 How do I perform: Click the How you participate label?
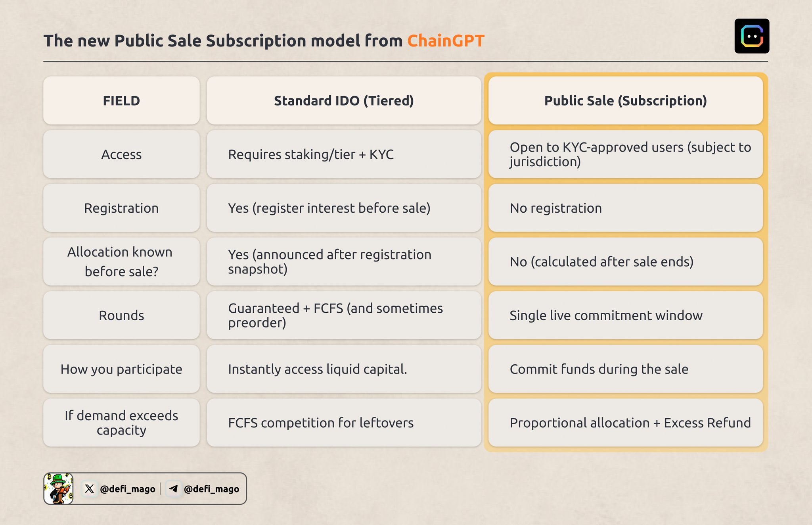[121, 369]
